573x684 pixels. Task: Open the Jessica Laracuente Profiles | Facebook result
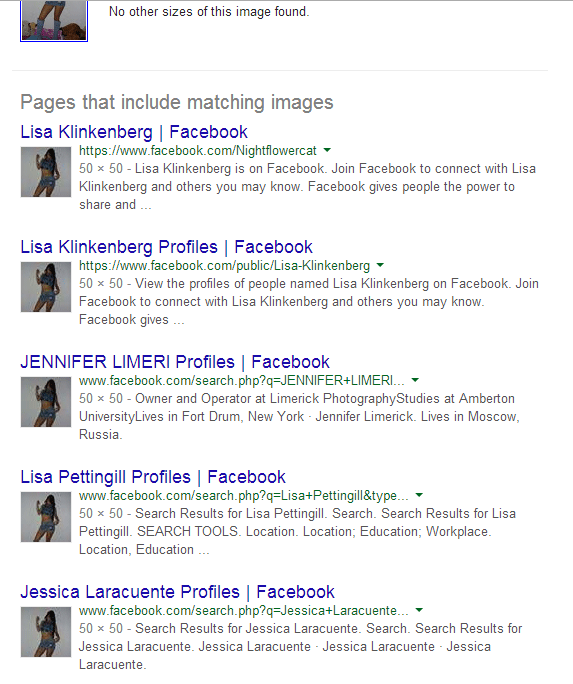[x=177, y=592]
